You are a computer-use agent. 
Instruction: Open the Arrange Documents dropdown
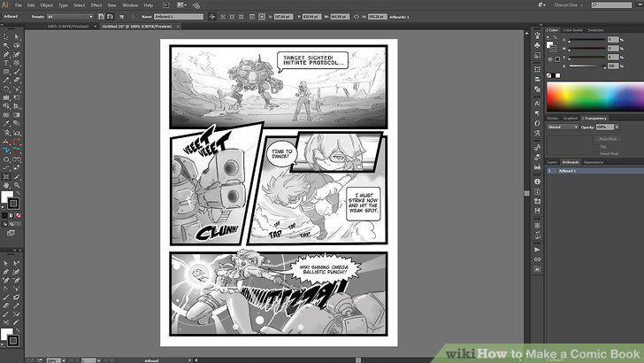[x=181, y=5]
